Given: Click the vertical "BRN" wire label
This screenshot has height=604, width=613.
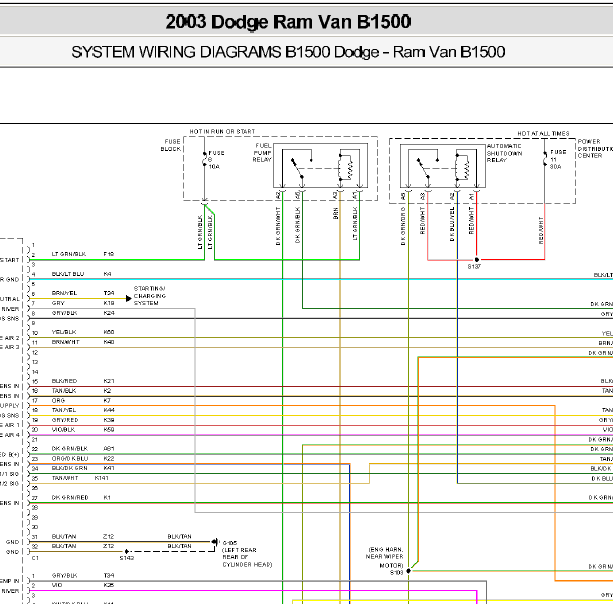Looking at the screenshot, I should tap(335, 213).
